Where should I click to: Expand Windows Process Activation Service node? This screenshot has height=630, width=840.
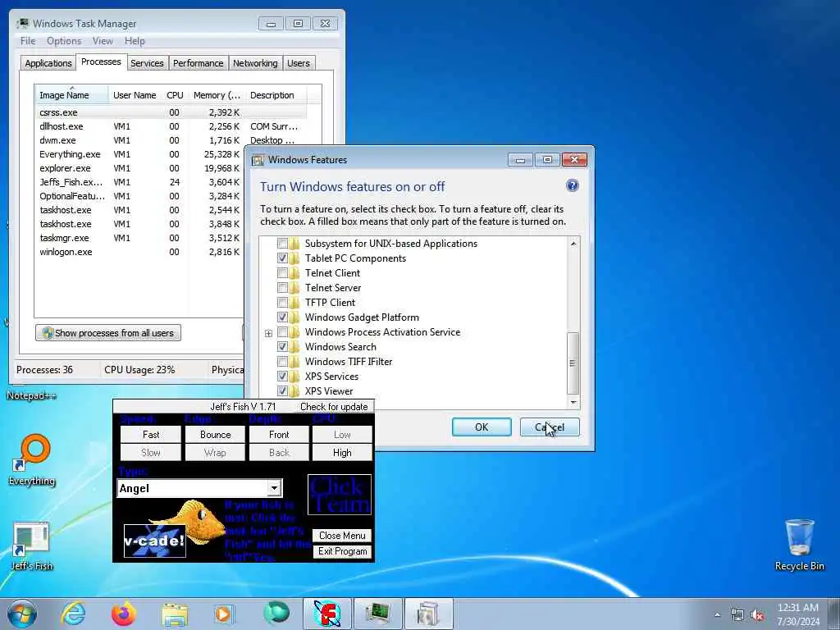click(268, 333)
